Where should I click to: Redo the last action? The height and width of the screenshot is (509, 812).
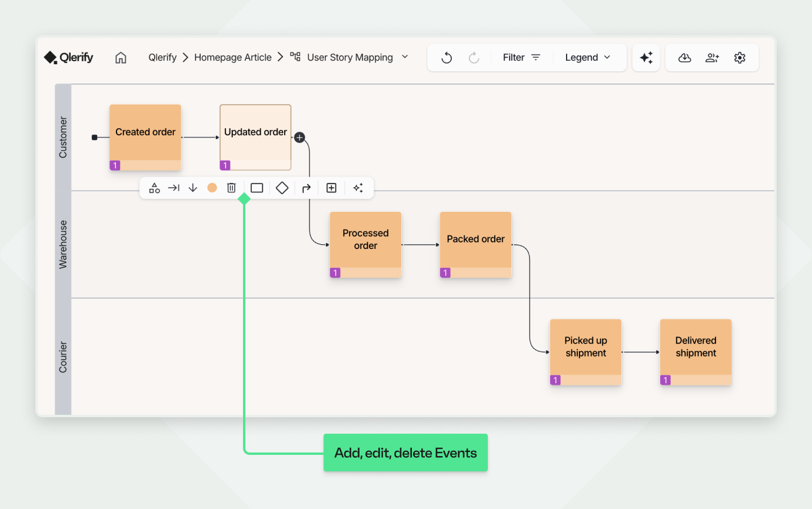pyautogui.click(x=474, y=58)
